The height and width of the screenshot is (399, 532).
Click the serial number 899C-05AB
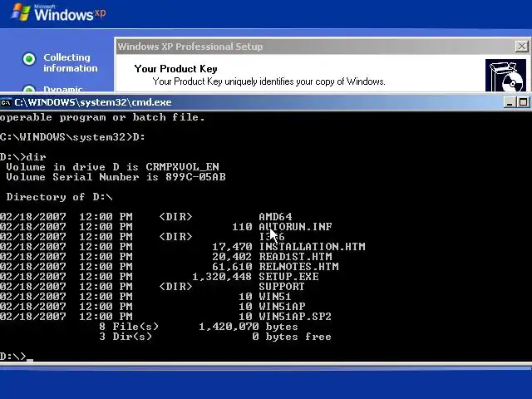point(196,177)
